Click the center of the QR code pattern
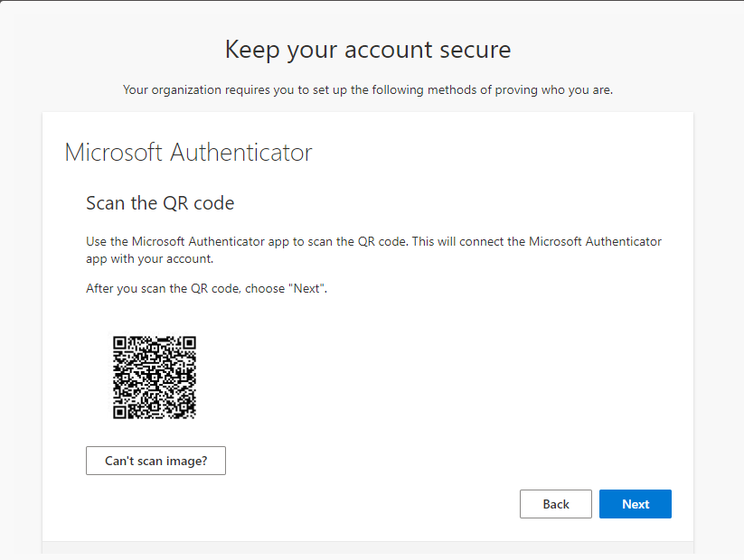 (x=155, y=377)
